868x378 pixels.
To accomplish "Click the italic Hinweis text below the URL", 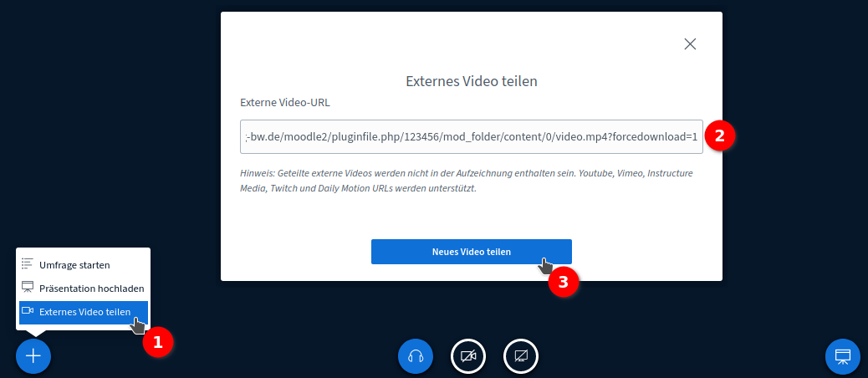I will pos(466,181).
